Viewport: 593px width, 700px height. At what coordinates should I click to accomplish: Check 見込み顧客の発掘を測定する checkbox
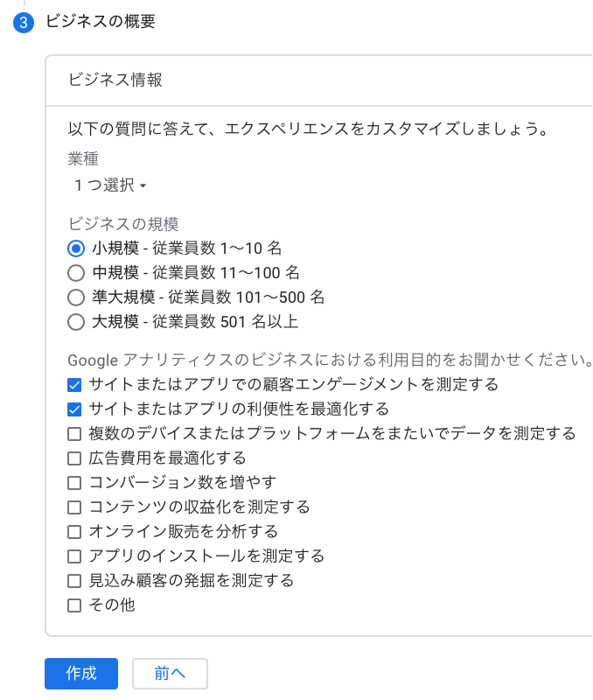pos(74,580)
